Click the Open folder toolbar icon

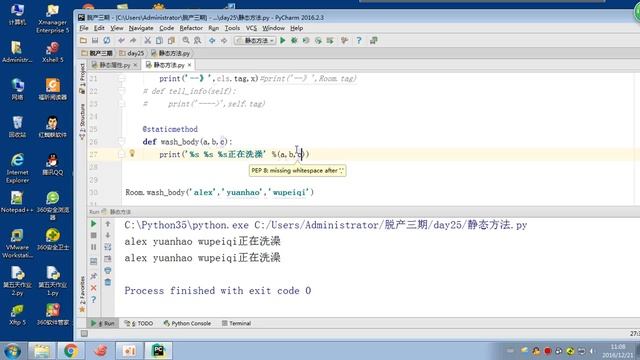pos(83,40)
